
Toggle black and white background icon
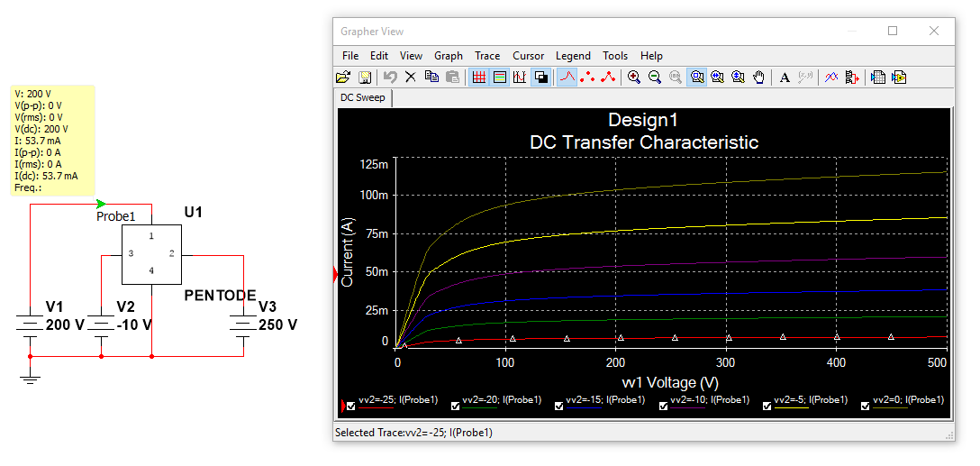541,78
